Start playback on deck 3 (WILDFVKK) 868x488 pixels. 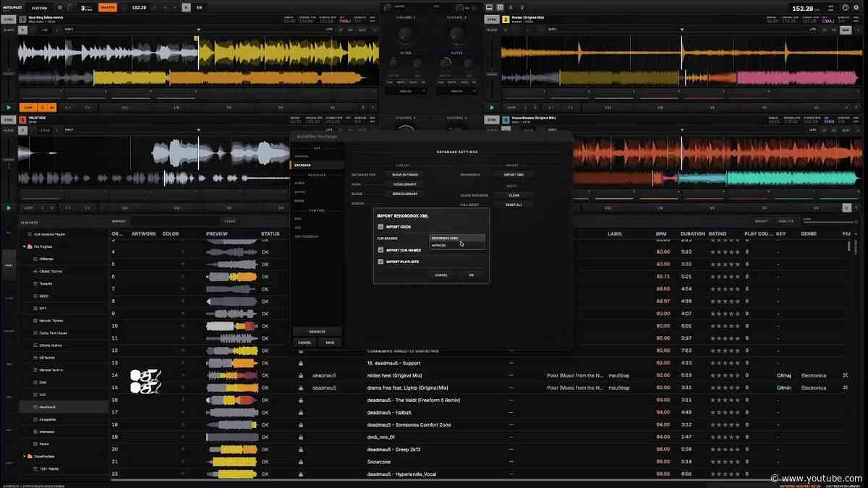(9, 207)
